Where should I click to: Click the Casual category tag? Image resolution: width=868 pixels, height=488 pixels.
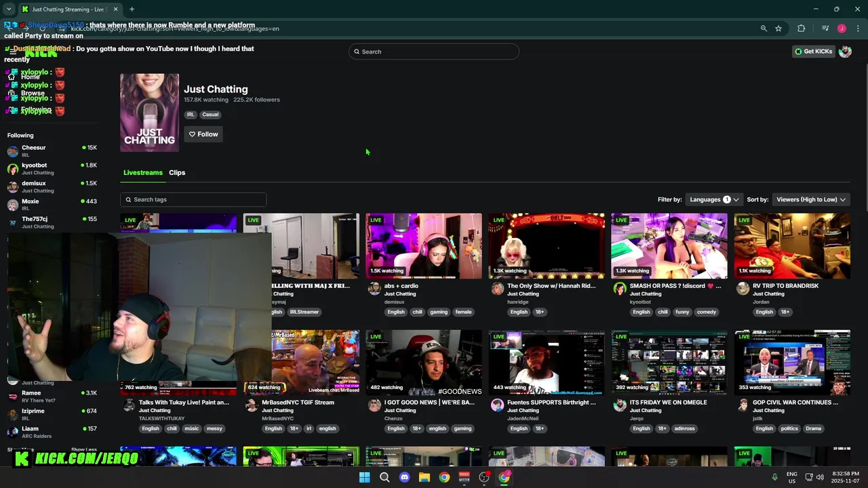click(x=210, y=115)
